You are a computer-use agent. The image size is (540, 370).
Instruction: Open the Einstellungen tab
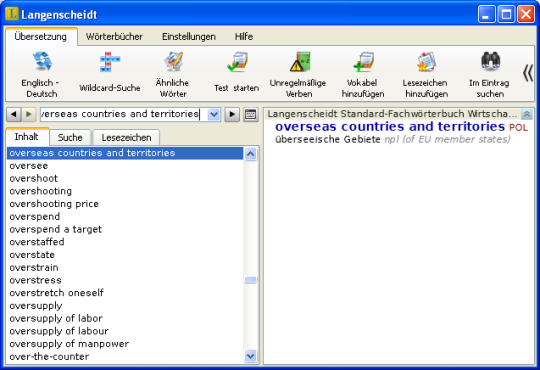click(x=189, y=37)
